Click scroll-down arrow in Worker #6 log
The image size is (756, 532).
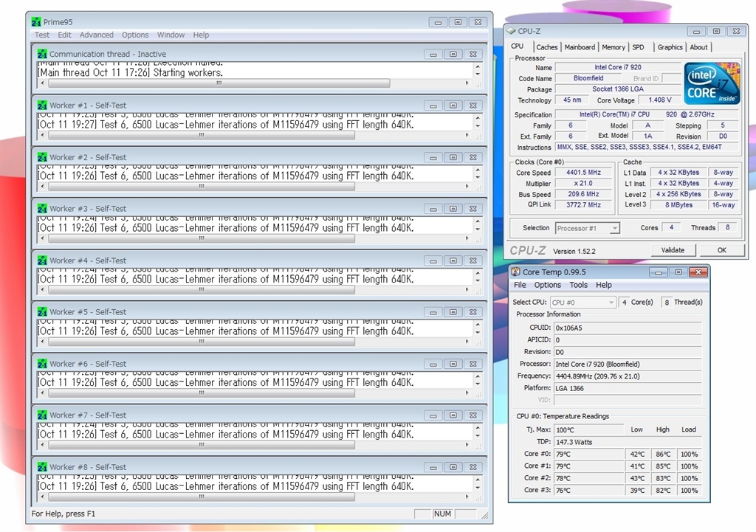(x=478, y=384)
